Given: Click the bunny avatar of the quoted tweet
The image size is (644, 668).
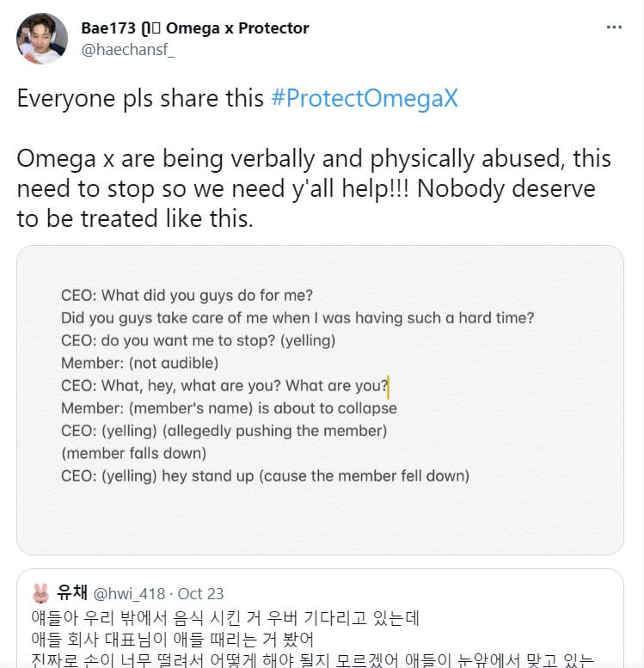Looking at the screenshot, I should [x=40, y=592].
